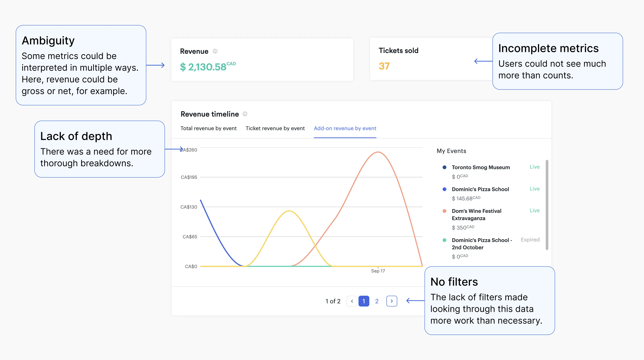The height and width of the screenshot is (360, 644).
Task: Click the My Events list scrollbar
Action: [547, 205]
